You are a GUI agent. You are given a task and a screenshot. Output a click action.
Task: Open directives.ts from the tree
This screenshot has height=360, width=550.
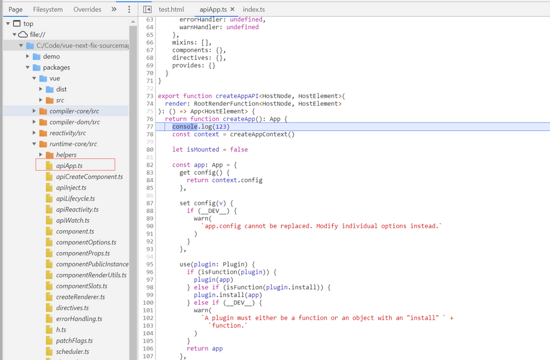coord(72,308)
